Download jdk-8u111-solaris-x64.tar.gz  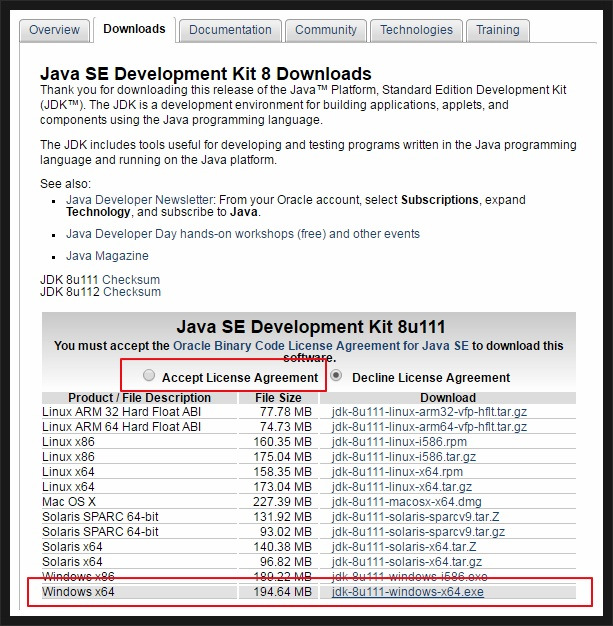point(407,562)
